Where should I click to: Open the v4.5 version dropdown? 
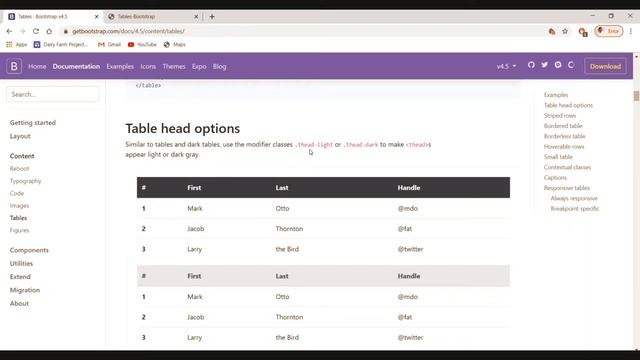[x=506, y=66]
